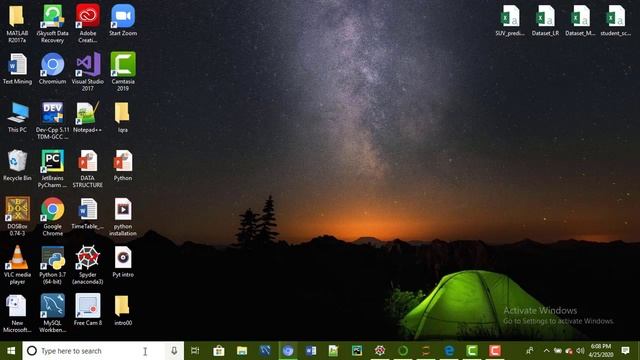Select DATA STRUCTURE PowerPoint file
640x360 pixels.
tap(88, 161)
